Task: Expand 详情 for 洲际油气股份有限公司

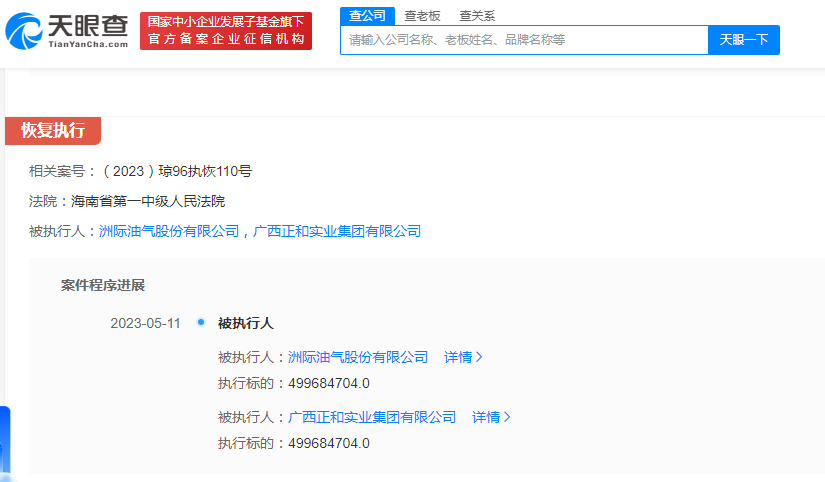Action: (463, 357)
